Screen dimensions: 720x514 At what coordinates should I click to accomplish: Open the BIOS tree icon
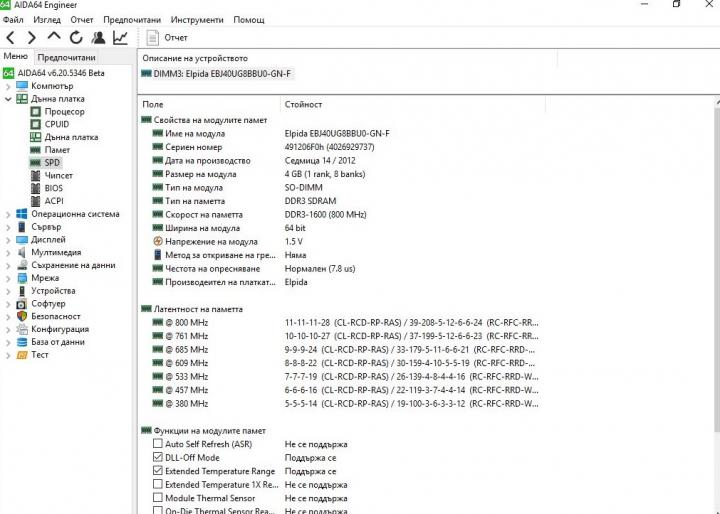pos(35,188)
